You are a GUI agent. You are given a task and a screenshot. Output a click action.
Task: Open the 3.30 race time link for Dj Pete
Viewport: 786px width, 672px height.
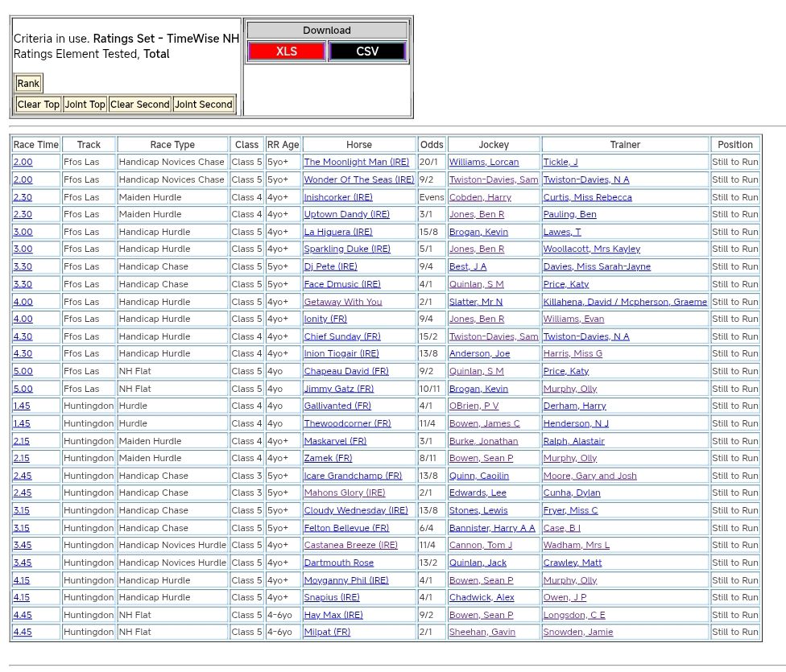pyautogui.click(x=23, y=267)
